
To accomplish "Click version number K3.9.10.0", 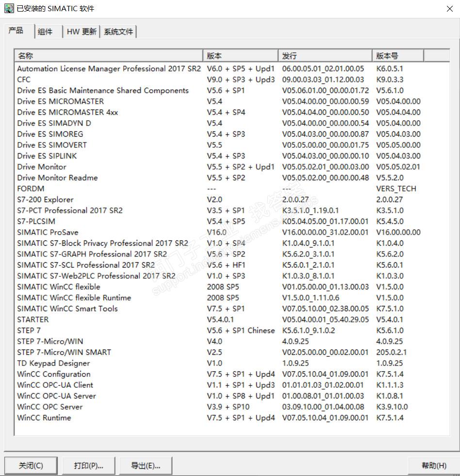I will coord(392,407).
